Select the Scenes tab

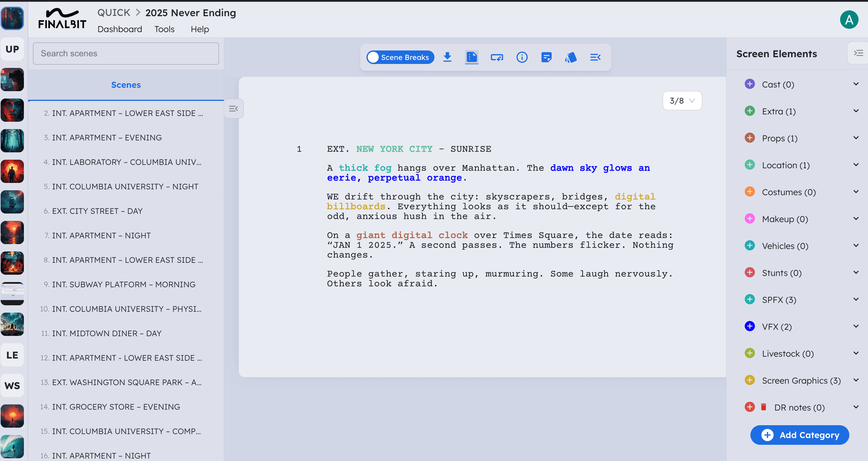tap(126, 85)
